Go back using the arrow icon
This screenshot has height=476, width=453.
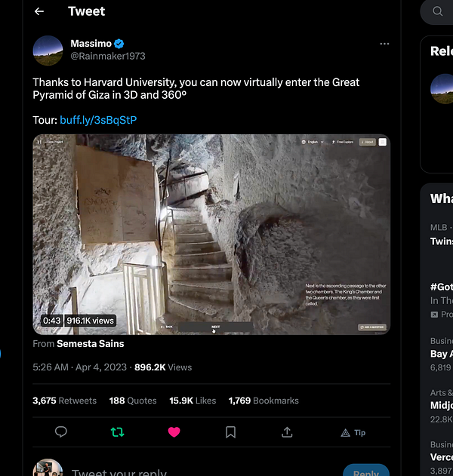(x=39, y=11)
